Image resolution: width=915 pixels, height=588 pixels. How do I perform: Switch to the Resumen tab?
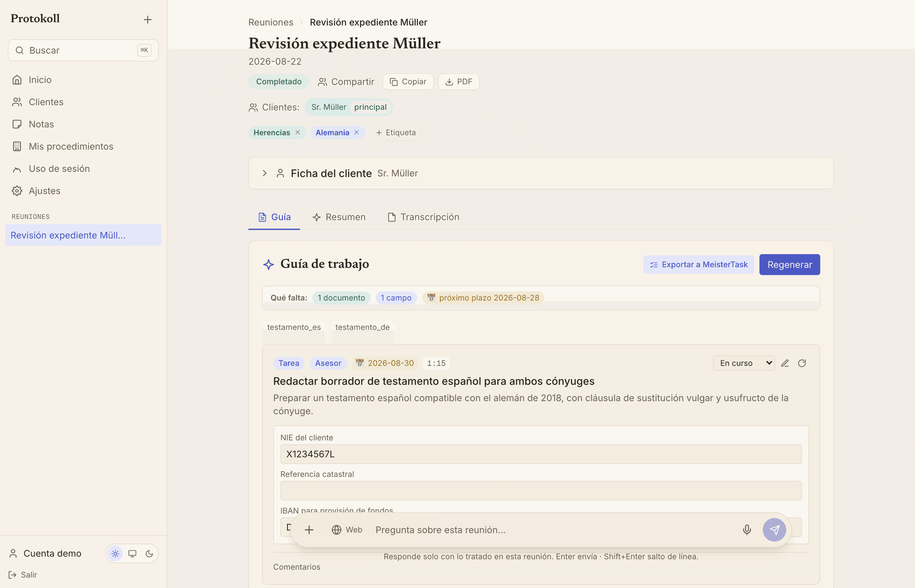(x=339, y=217)
